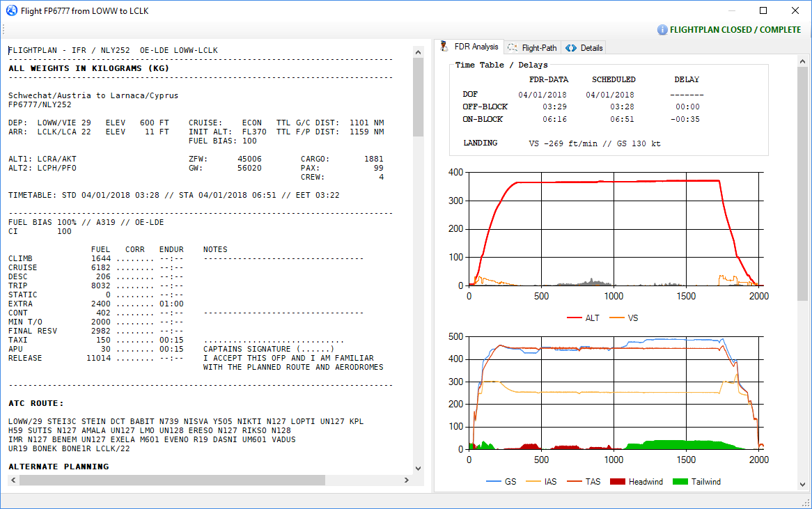Click the Time Table / Delays heading
812x509 pixels.
pyautogui.click(x=501, y=65)
